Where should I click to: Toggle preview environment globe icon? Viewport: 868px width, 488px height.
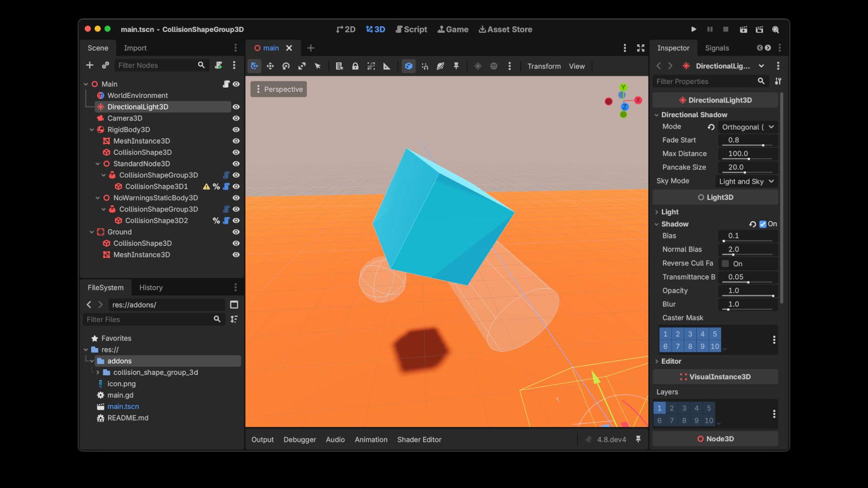494,66
